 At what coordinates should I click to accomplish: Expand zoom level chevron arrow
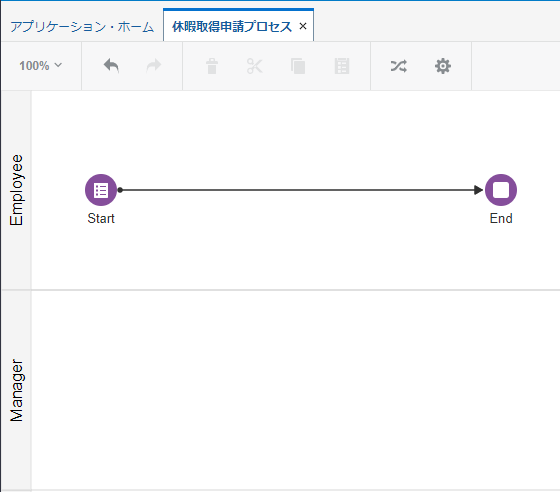point(58,65)
